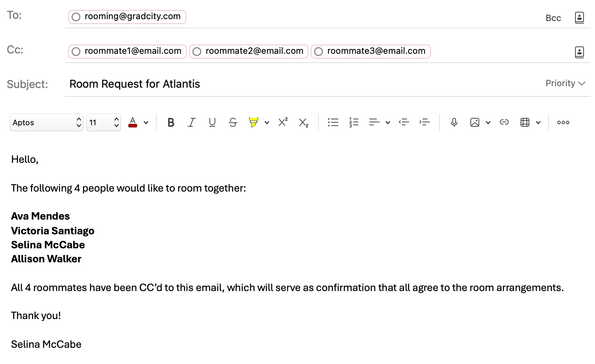
Task: Open the font color dropdown arrow
Action: pos(146,123)
